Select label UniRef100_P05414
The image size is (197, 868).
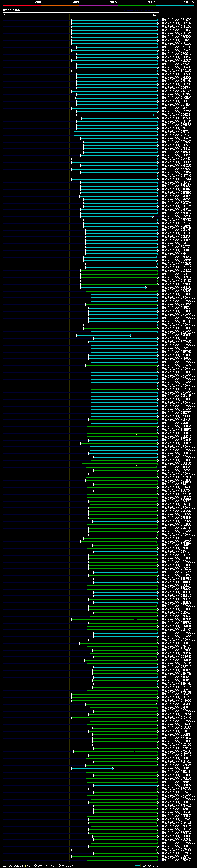[x=176, y=108]
